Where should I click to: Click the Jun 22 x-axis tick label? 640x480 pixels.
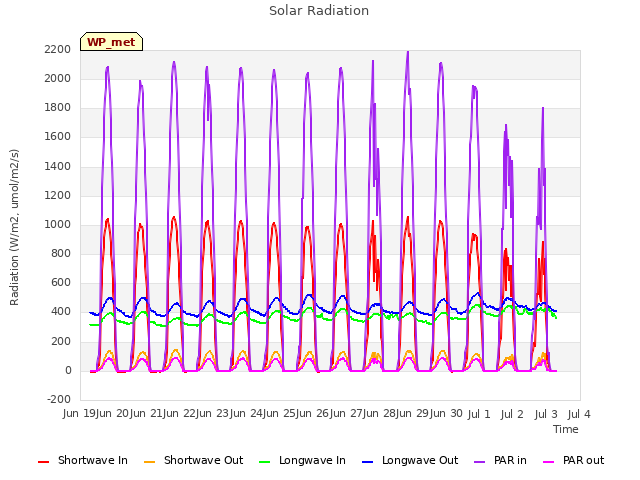[180, 414]
